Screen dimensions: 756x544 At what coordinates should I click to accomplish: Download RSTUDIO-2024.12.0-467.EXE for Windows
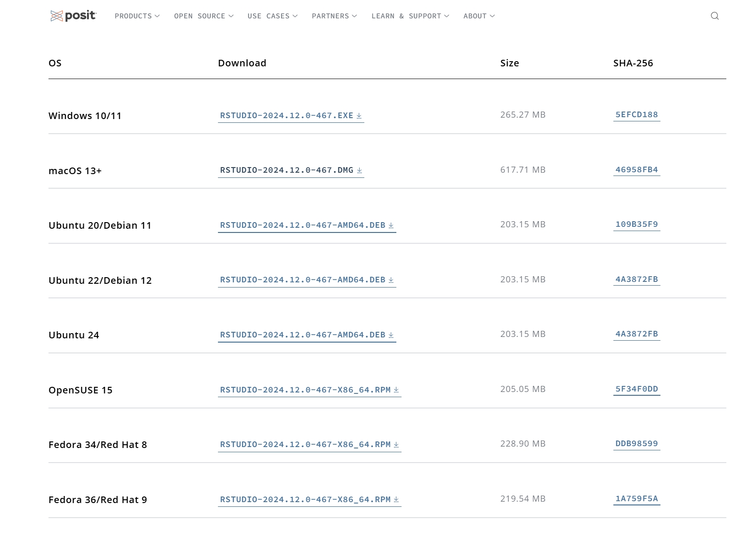pos(291,116)
